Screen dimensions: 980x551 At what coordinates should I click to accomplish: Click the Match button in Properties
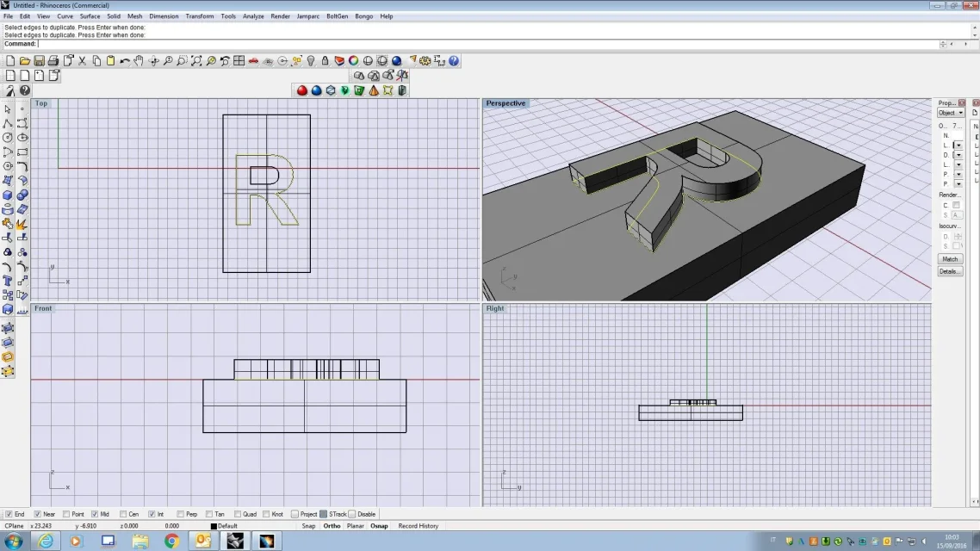[950, 259]
